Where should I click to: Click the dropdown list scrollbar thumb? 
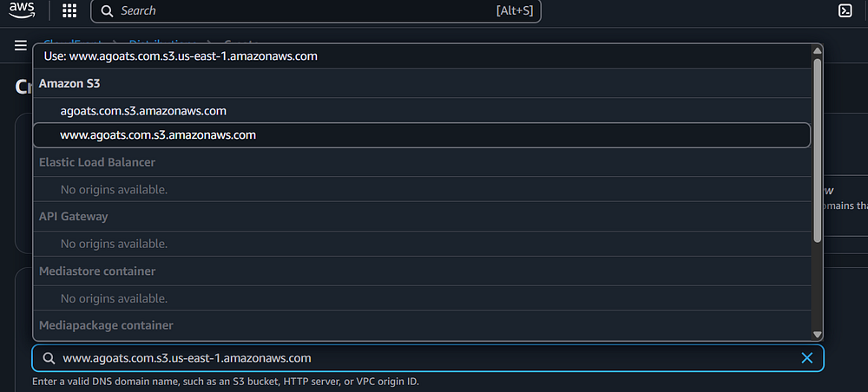[817, 147]
